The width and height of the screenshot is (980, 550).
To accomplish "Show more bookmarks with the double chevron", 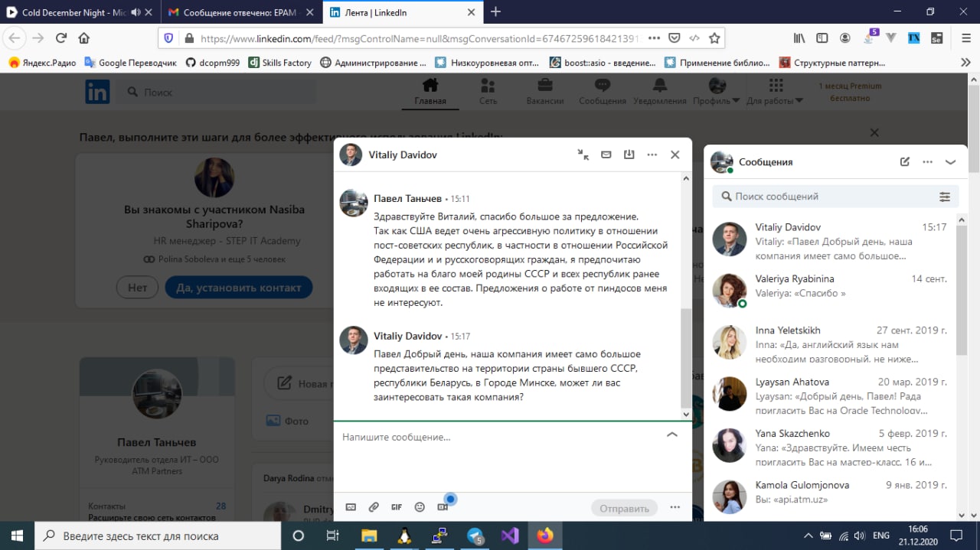I will pos(965,63).
